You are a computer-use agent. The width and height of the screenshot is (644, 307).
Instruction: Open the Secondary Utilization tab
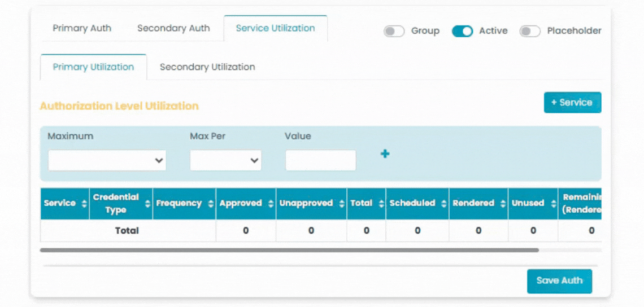(207, 67)
